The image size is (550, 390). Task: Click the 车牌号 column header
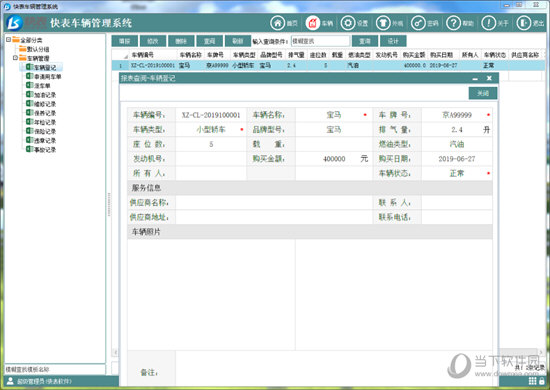coord(215,55)
